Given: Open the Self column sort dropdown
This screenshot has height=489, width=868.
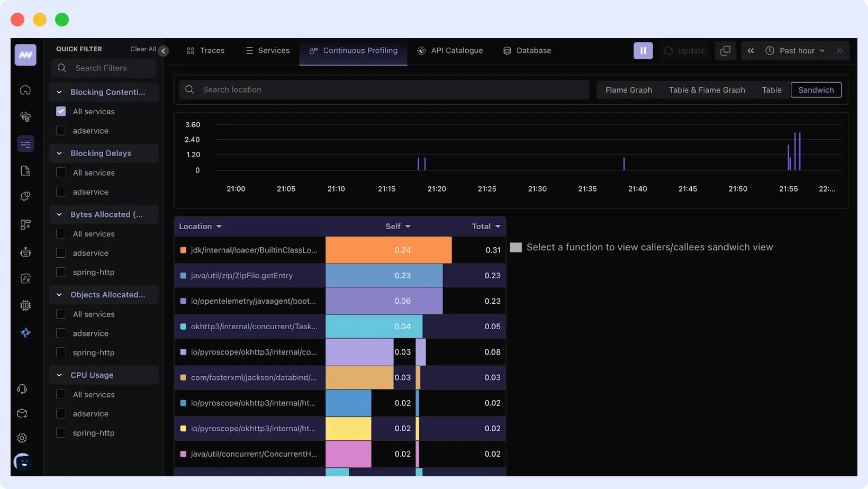Looking at the screenshot, I should [398, 226].
